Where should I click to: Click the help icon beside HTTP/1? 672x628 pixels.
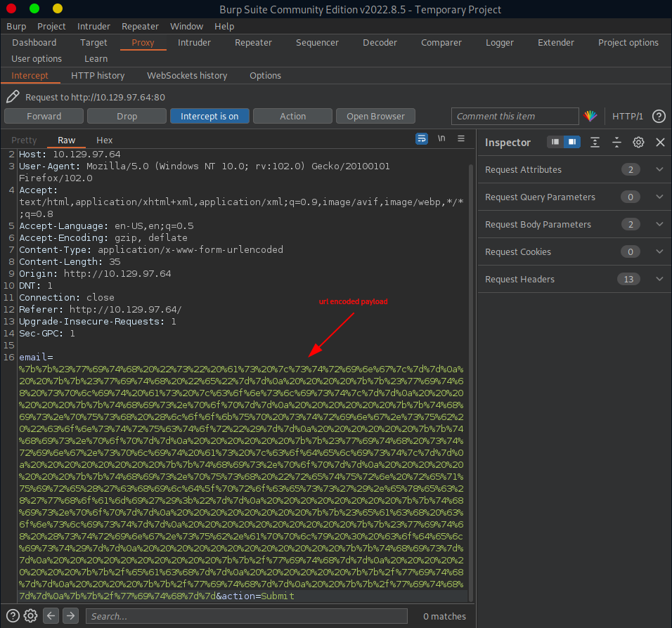click(659, 116)
